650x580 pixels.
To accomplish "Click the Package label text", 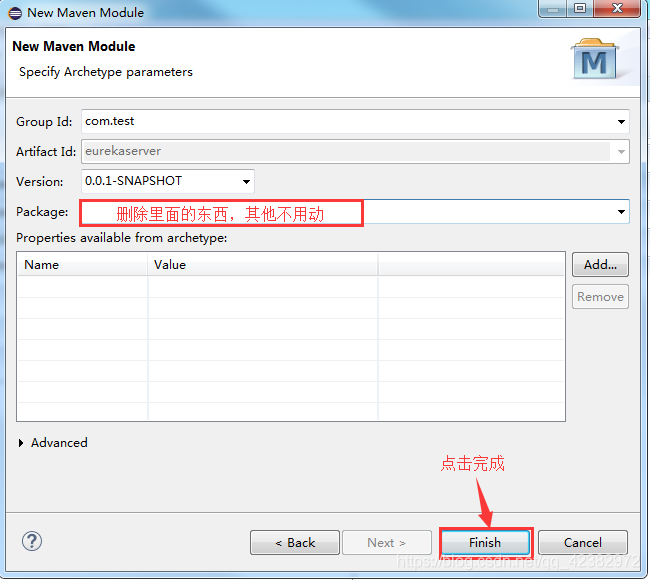I will tap(42, 212).
